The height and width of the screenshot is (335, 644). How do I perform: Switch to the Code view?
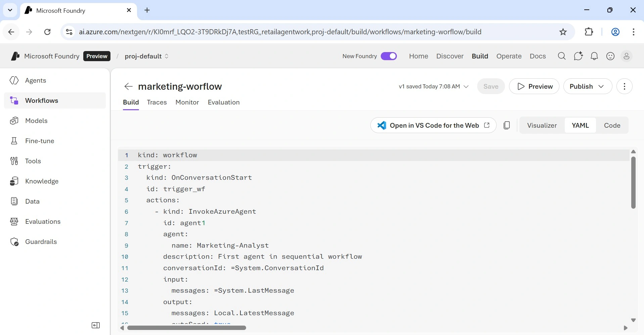click(612, 125)
